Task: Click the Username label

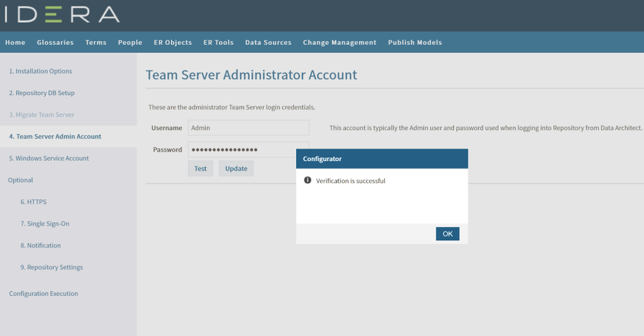Action: pos(166,128)
